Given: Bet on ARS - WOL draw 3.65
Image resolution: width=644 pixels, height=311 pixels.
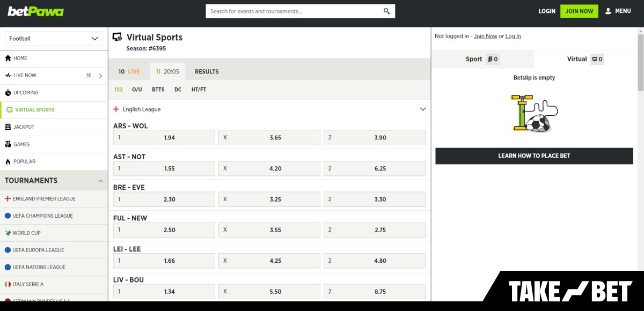Looking at the screenshot, I should [269, 138].
